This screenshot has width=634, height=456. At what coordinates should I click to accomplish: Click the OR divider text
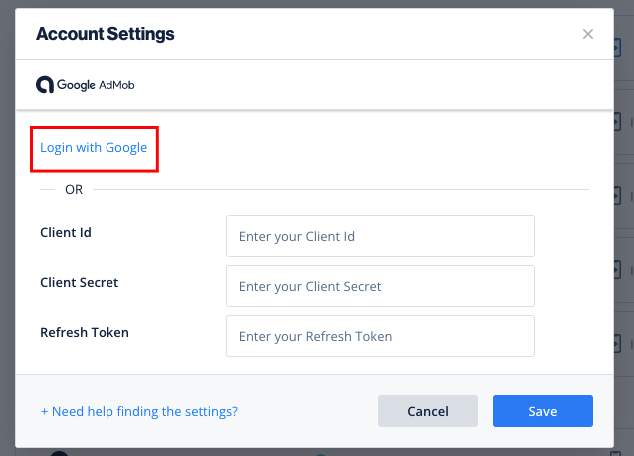pyautogui.click(x=74, y=189)
